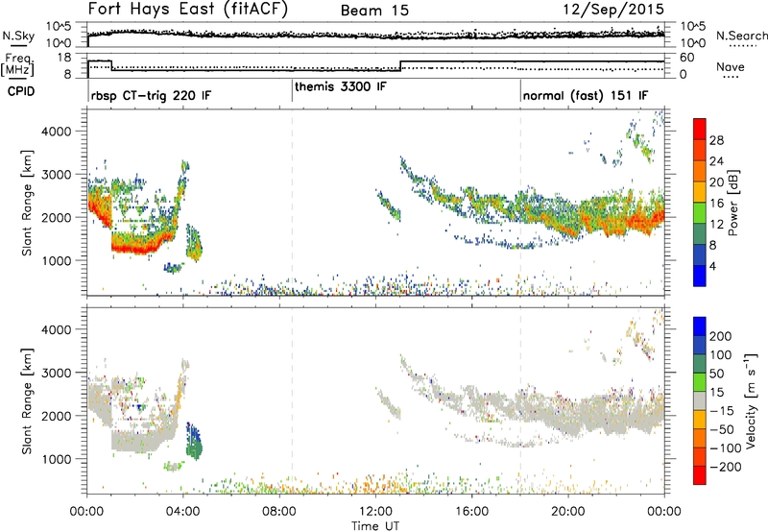
Task: Click the 'N.Sky' legend label
Action: pos(18,36)
